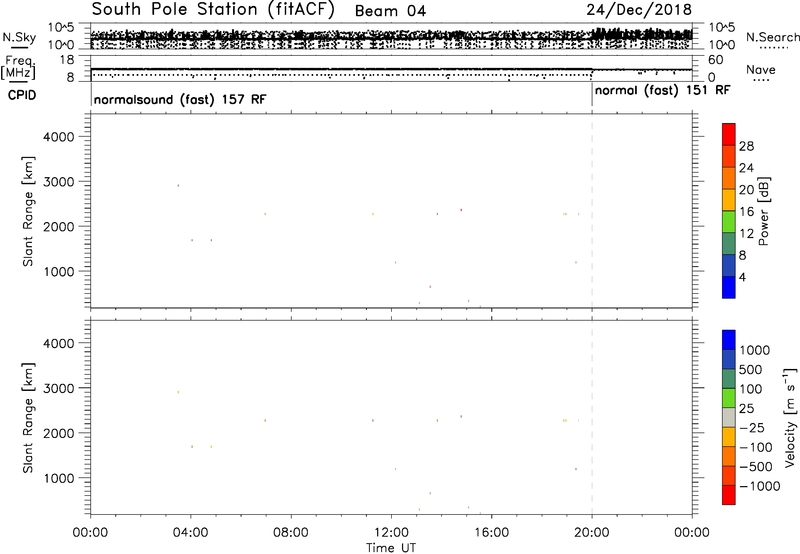Select "normal (fast) 151 RF" mode text
The image size is (800, 554).
point(662,91)
